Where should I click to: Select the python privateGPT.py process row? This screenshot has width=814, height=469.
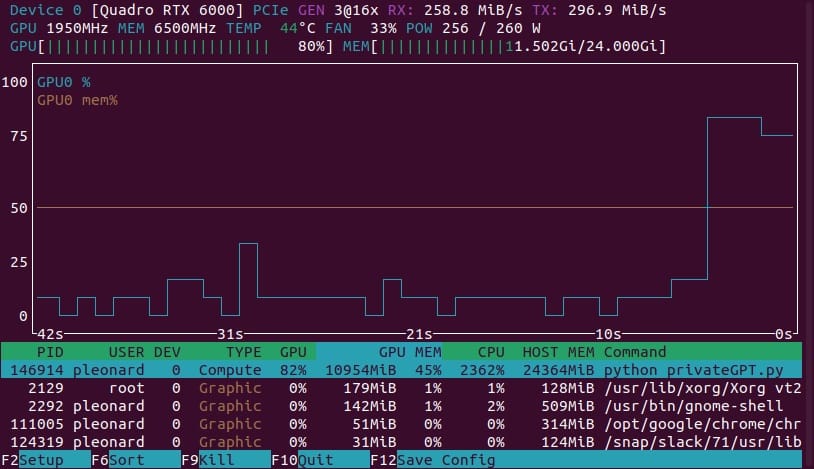[400, 370]
